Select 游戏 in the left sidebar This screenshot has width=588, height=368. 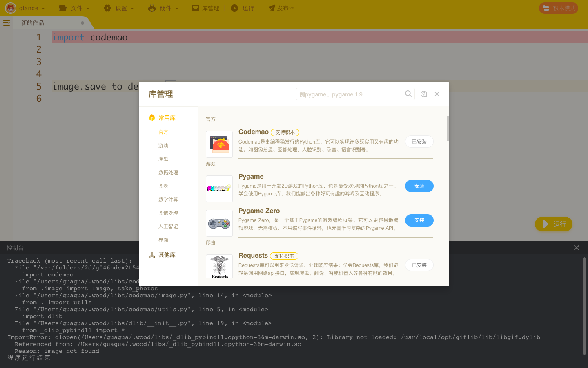(x=163, y=146)
